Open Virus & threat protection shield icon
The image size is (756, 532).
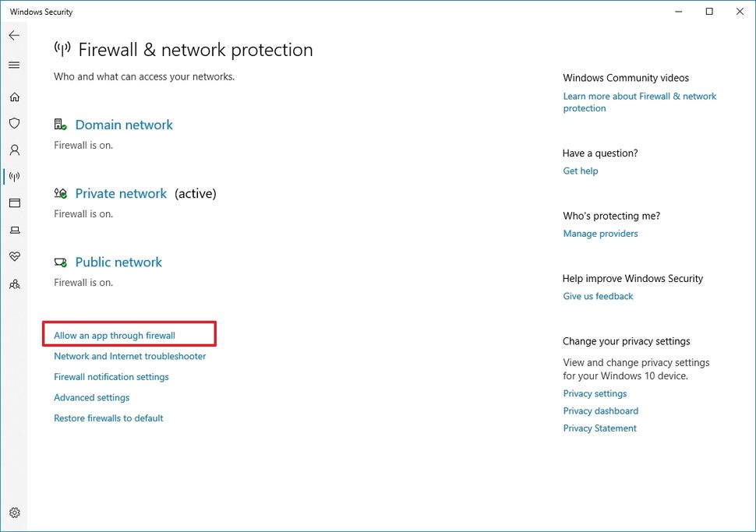pyautogui.click(x=14, y=123)
